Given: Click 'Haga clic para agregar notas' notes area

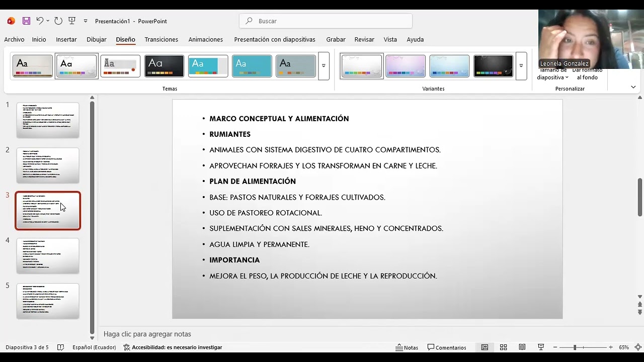Looking at the screenshot, I should coord(147,334).
